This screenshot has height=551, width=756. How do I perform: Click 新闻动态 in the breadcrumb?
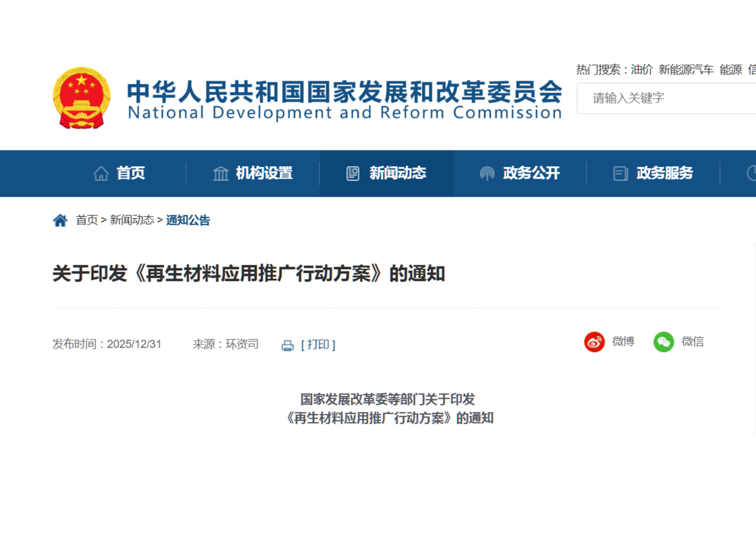point(132,221)
